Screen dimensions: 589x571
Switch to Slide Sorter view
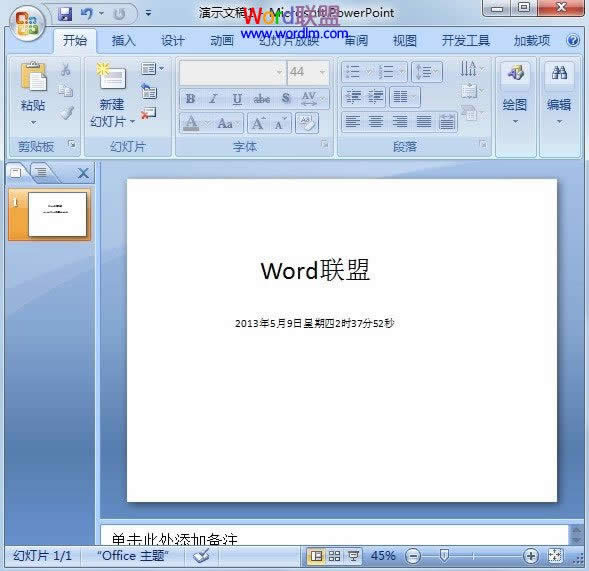334,556
